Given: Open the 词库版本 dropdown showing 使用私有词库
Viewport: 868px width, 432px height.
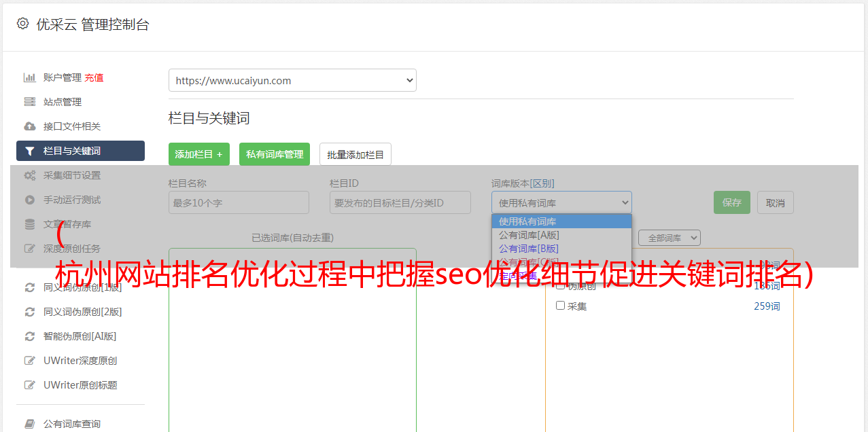Looking at the screenshot, I should 561,202.
